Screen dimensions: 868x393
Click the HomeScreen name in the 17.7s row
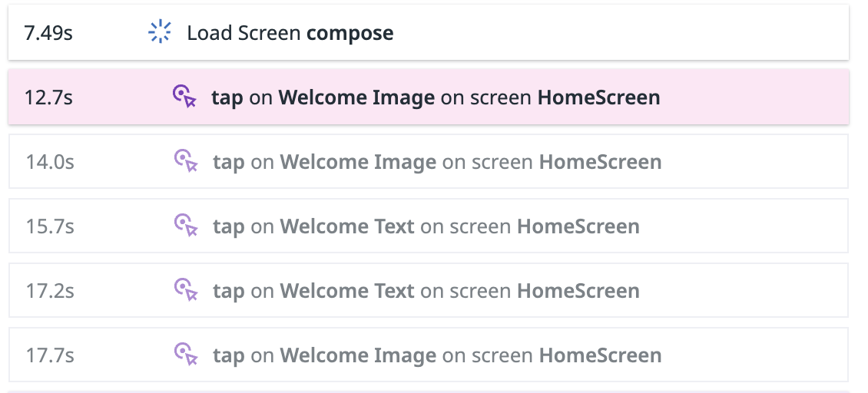[x=600, y=355]
